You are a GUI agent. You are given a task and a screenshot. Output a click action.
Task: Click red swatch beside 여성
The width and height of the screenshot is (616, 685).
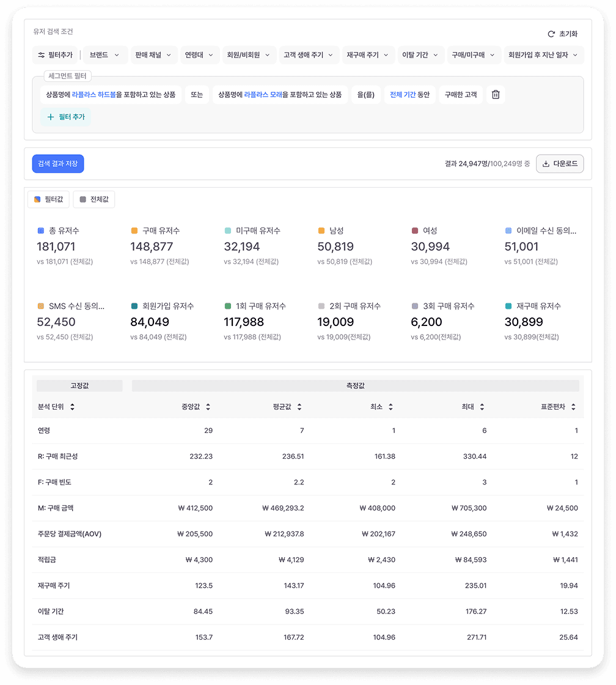pyautogui.click(x=415, y=231)
